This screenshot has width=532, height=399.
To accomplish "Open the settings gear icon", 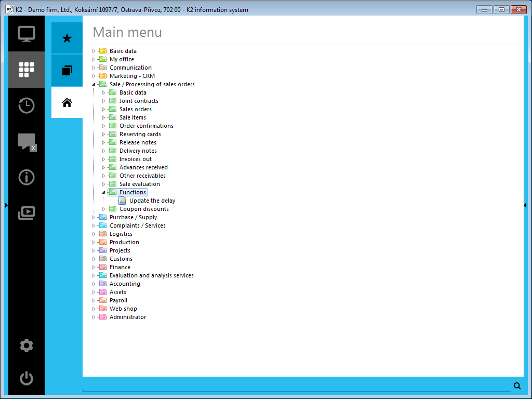I will point(26,345).
